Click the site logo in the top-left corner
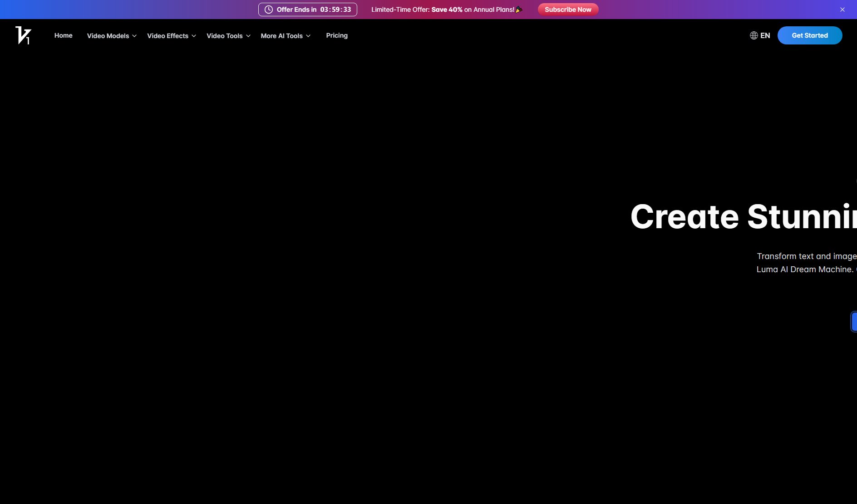Image resolution: width=857 pixels, height=504 pixels. coord(24,35)
